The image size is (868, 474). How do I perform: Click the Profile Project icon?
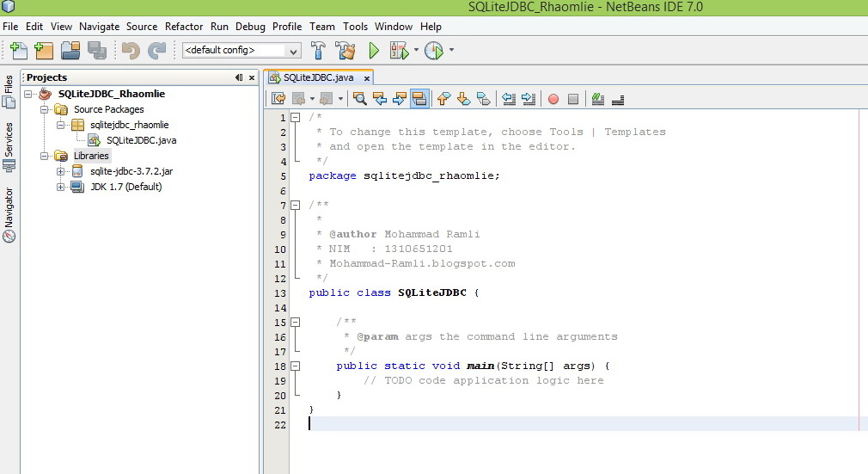[x=433, y=51]
